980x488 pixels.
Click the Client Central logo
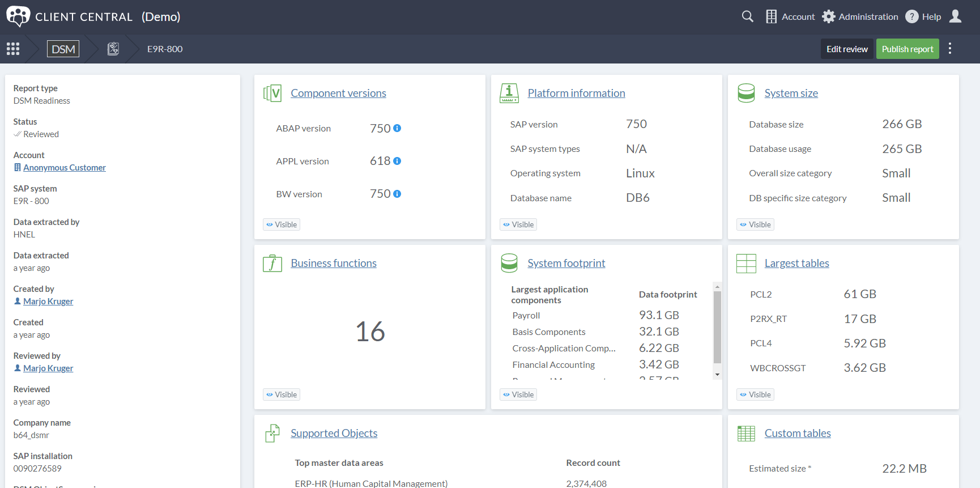click(18, 16)
